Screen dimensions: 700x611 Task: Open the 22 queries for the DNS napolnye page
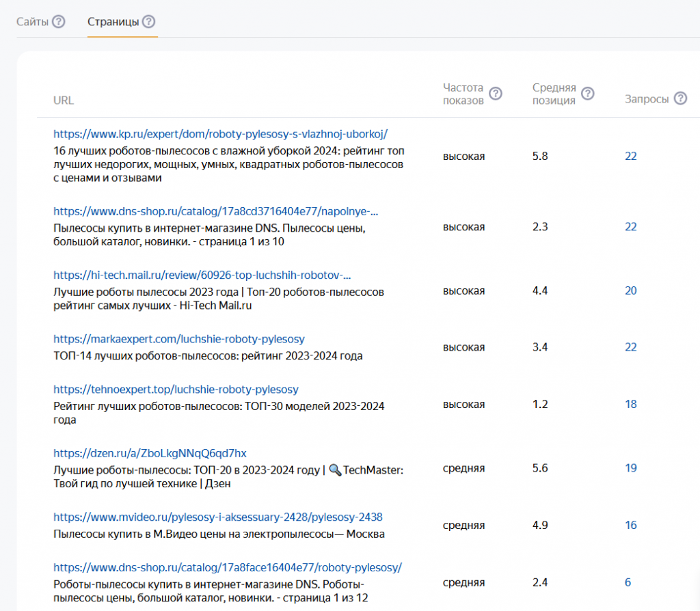[631, 227]
